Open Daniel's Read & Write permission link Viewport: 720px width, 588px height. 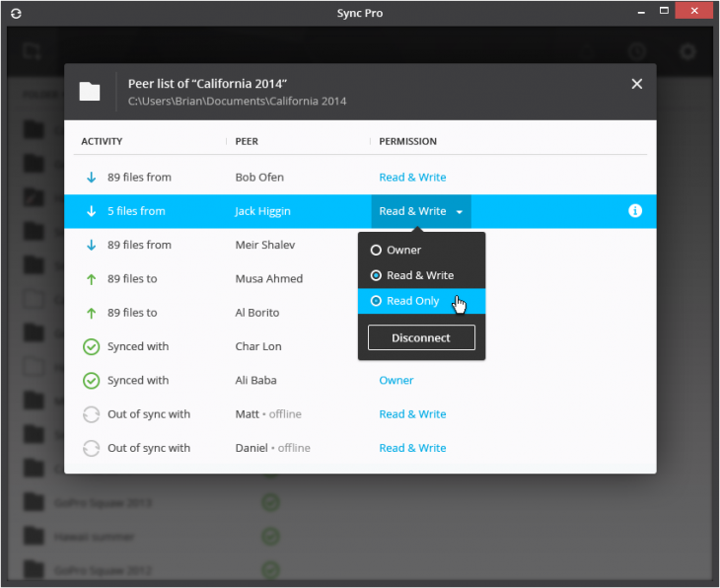pyautogui.click(x=412, y=448)
